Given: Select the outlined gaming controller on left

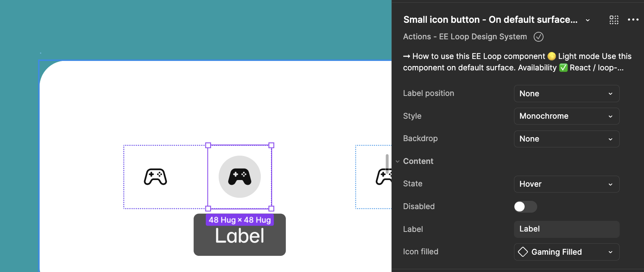Looking at the screenshot, I should coord(156,177).
